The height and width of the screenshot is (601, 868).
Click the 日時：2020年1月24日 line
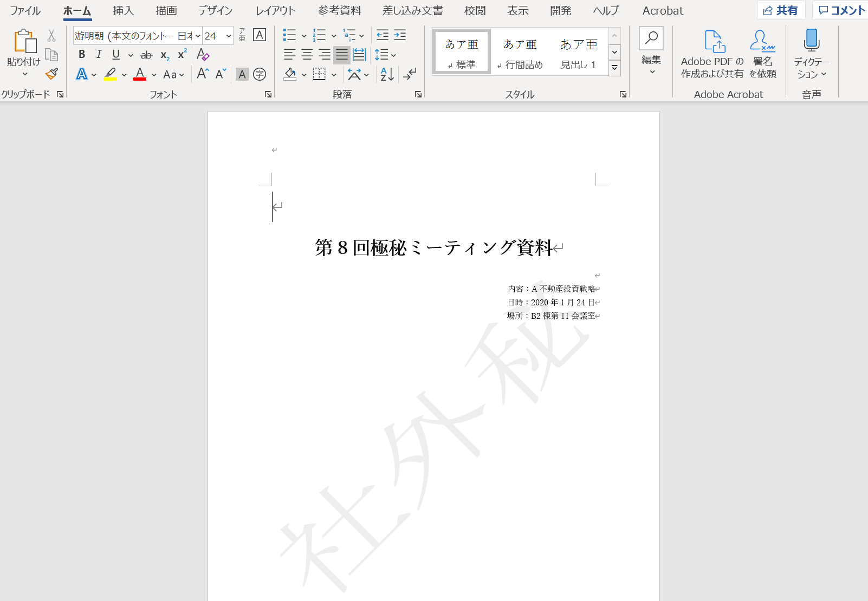click(x=551, y=303)
